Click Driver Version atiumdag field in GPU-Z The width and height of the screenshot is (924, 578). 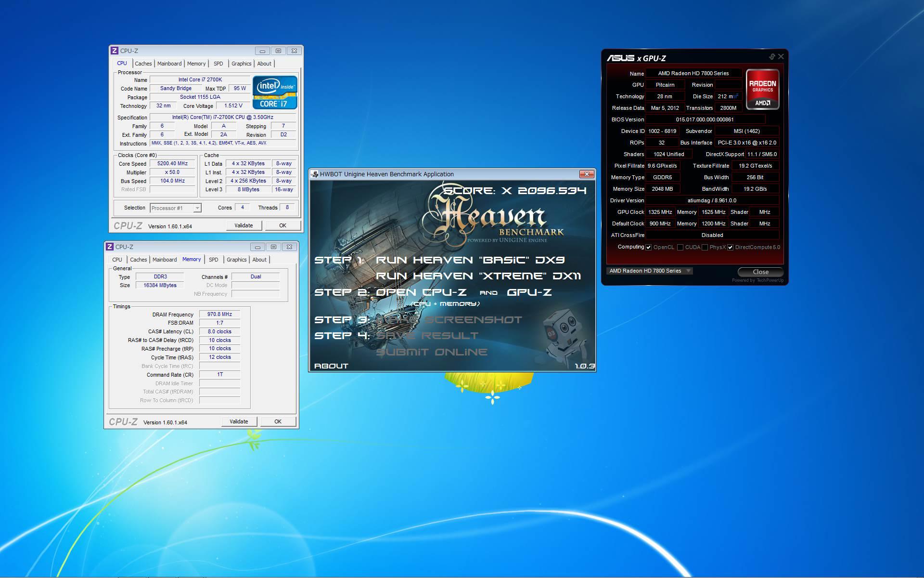pos(712,200)
